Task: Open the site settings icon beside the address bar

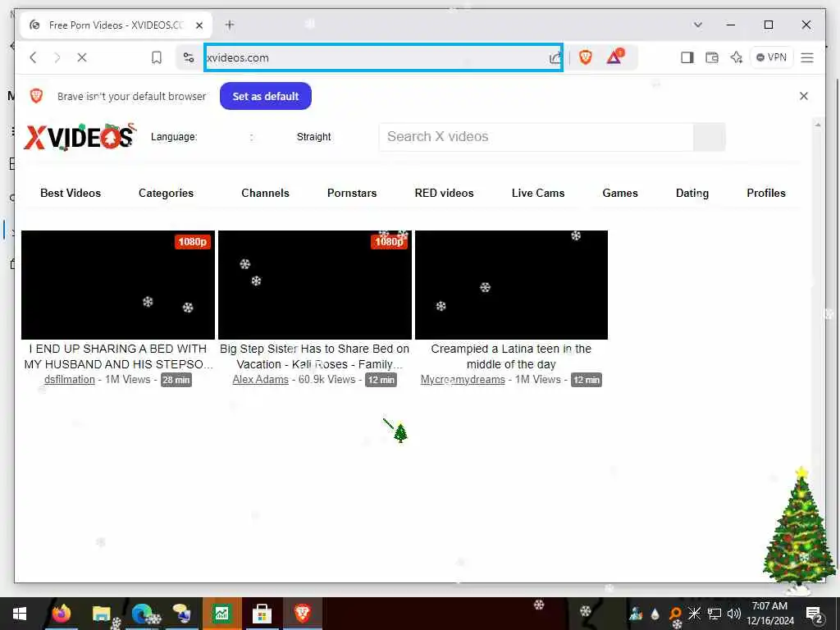Action: [x=189, y=57]
